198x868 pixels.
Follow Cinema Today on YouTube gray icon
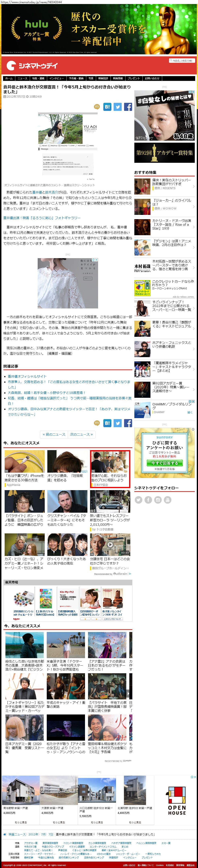click(x=168, y=500)
